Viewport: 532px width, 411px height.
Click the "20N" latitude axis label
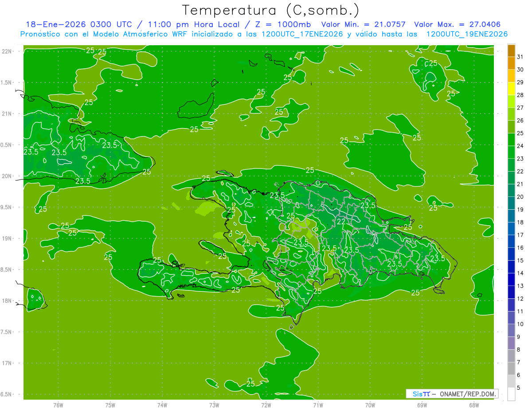7,176
